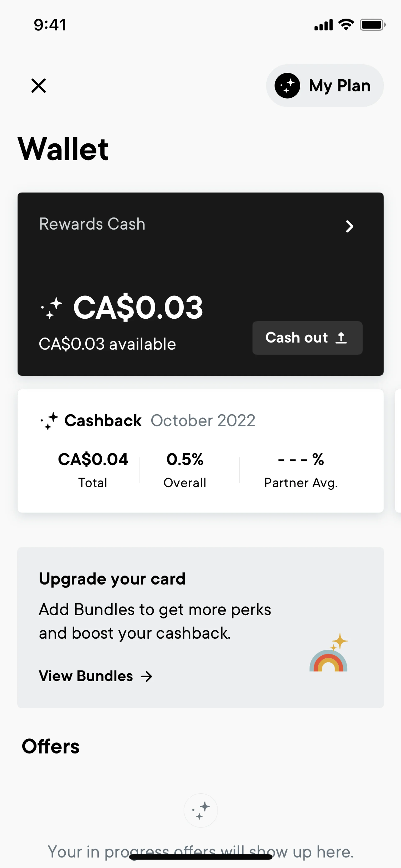Open the Rewards Cash title label
The image size is (401, 868).
(92, 224)
